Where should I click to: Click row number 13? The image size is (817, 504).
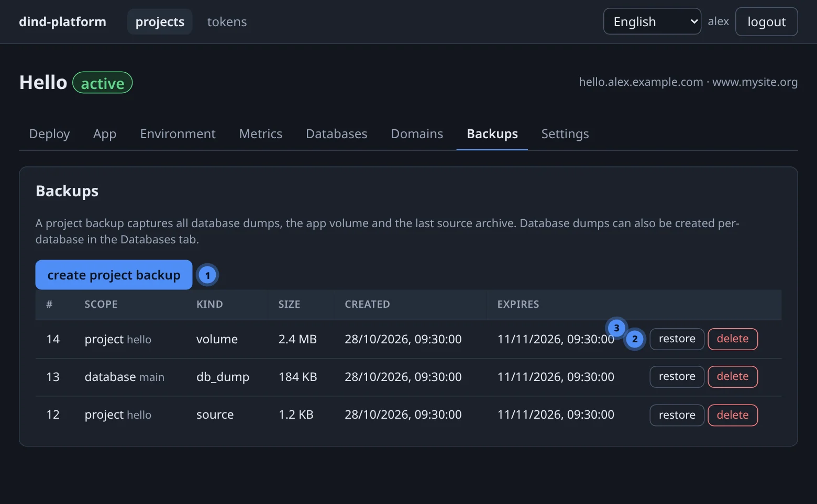(x=53, y=377)
